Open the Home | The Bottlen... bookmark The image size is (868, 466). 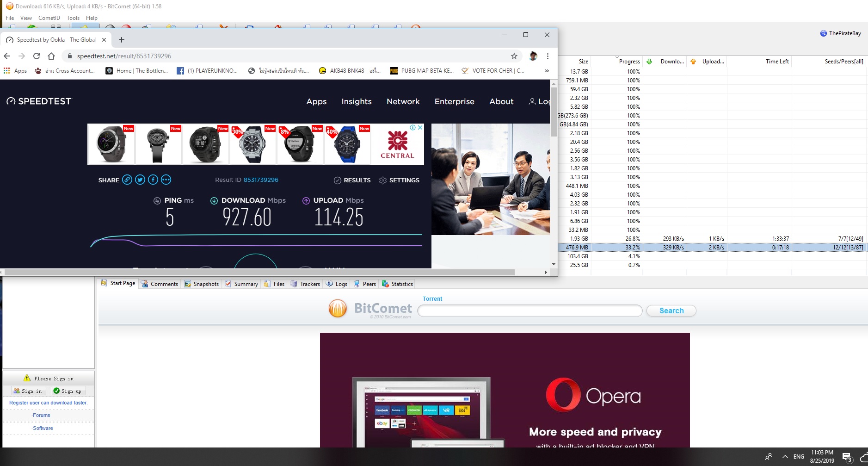tap(137, 71)
